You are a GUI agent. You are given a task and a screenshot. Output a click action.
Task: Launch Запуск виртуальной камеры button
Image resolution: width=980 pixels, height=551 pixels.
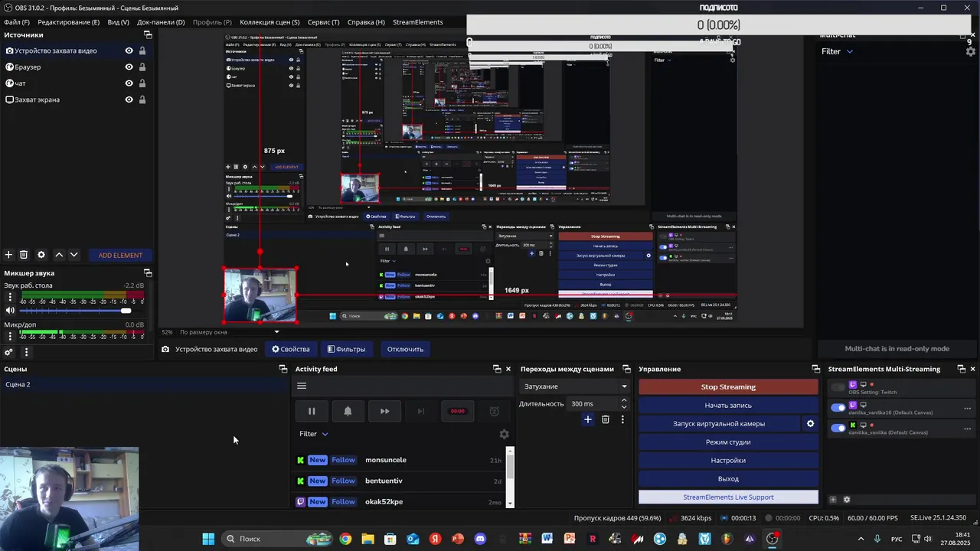[719, 423]
